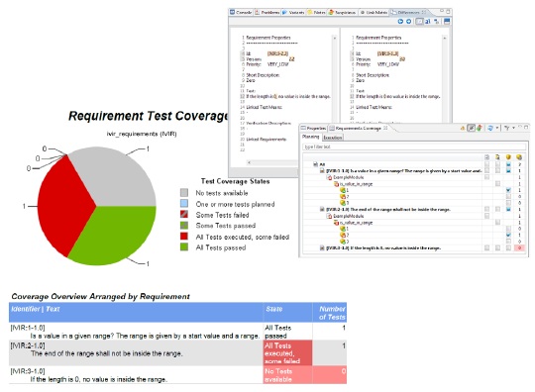Open the Console tab

[241, 12]
